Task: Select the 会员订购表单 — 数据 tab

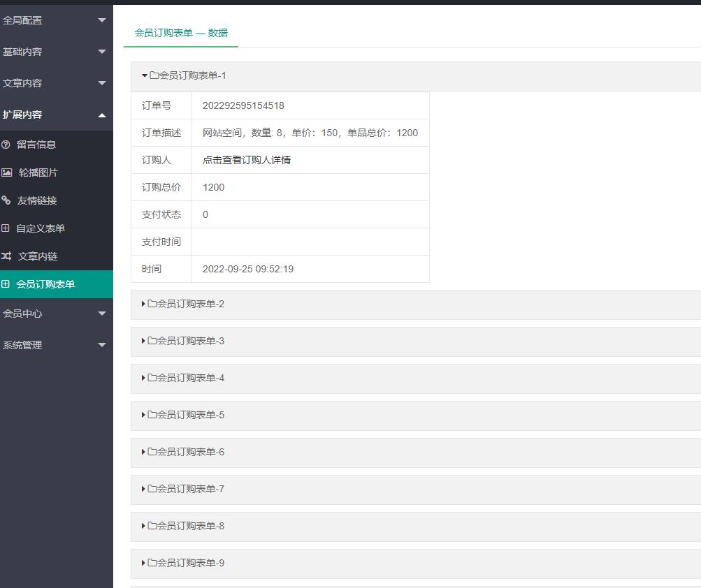Action: (x=181, y=33)
